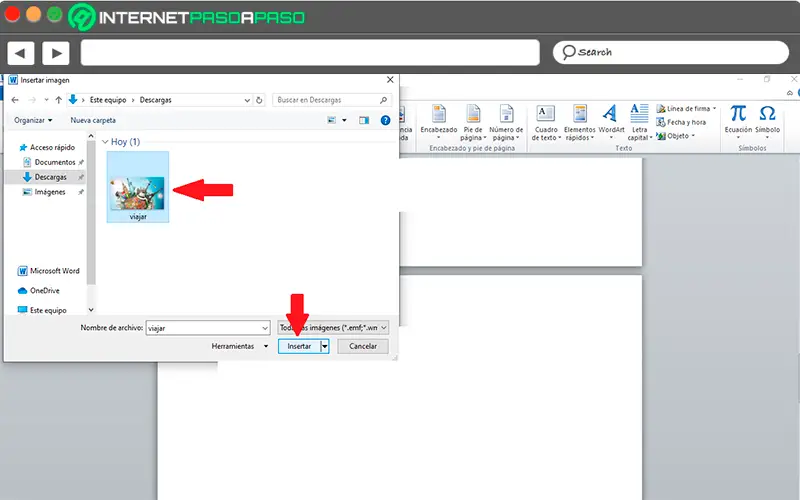Click browser back arrow button
The width and height of the screenshot is (800, 500).
(x=20, y=53)
